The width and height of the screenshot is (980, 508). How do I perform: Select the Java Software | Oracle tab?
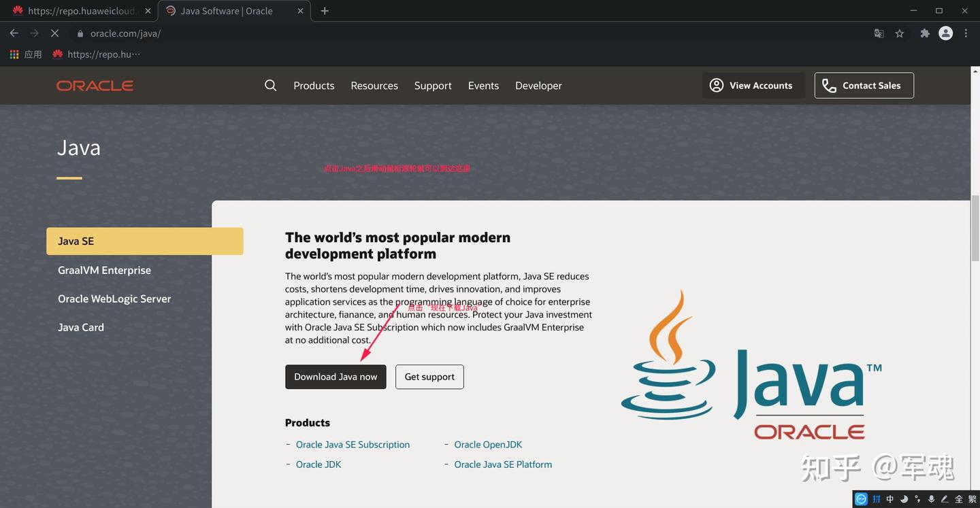[233, 11]
